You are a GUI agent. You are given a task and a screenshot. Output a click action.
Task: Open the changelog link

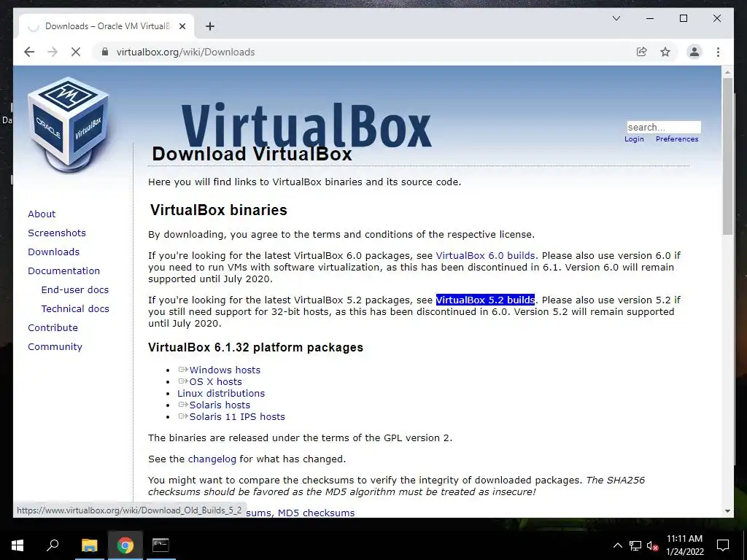pyautogui.click(x=212, y=459)
